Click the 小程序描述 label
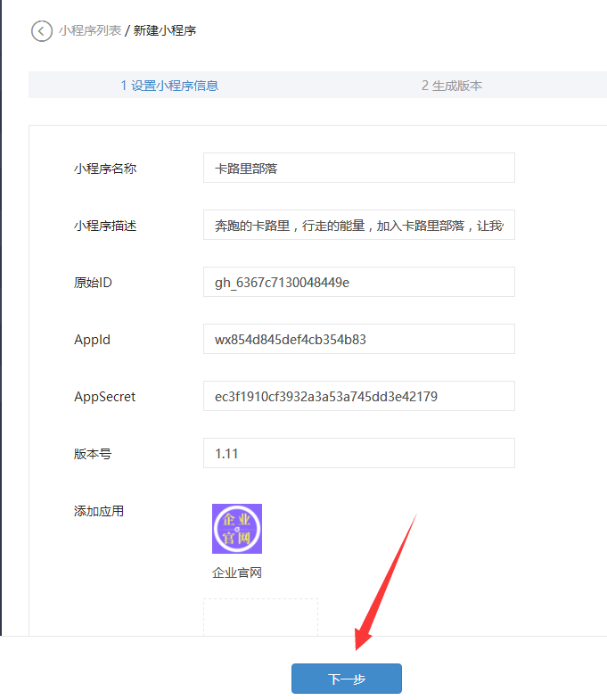Image resolution: width=607 pixels, height=700 pixels. [105, 226]
